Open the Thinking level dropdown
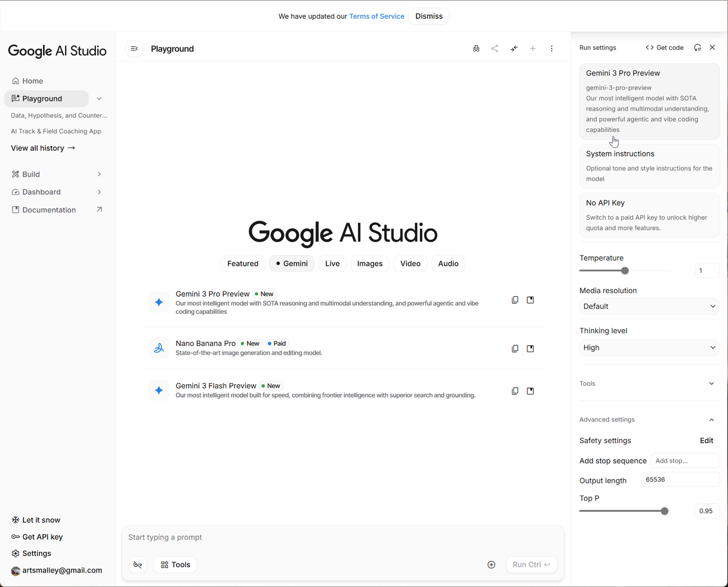 649,348
